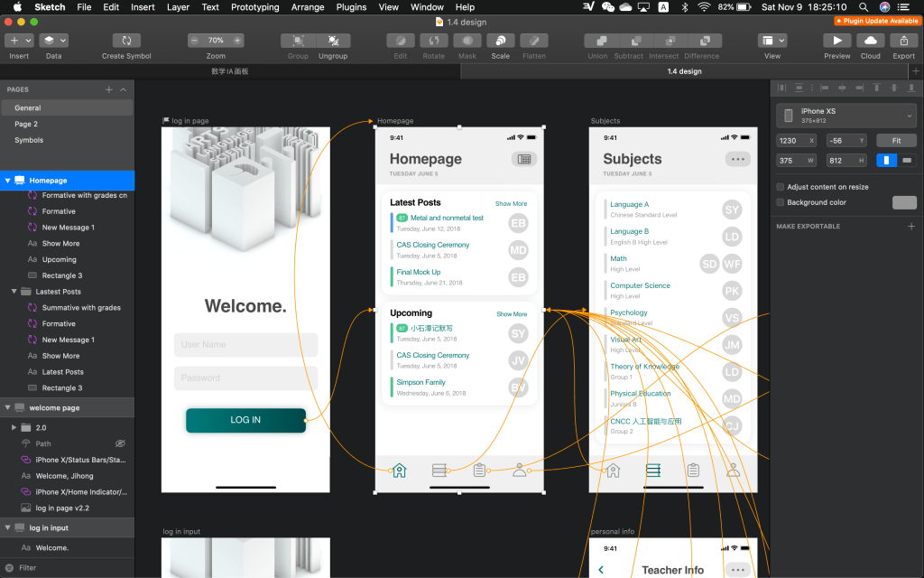Click the Export toolbar icon

point(903,41)
